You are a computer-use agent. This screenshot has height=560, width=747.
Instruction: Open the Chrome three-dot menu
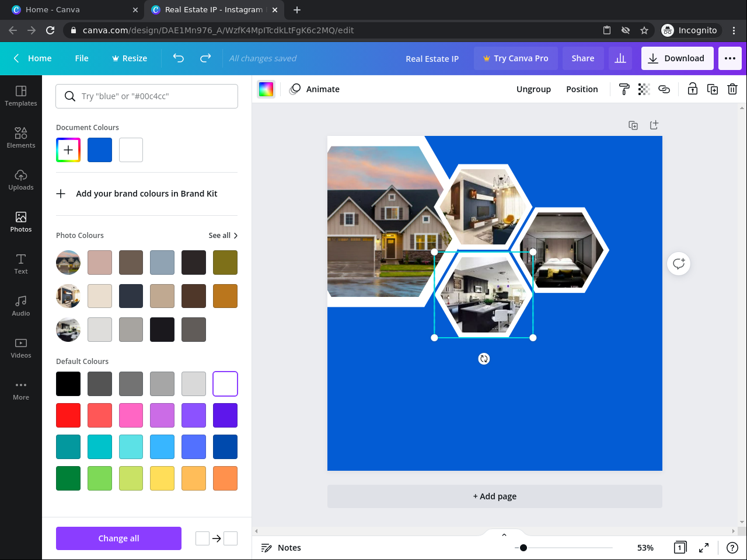pos(734,30)
